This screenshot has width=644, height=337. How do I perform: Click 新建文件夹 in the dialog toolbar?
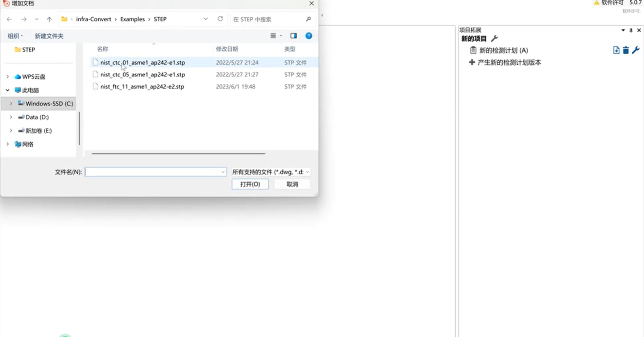[49, 36]
